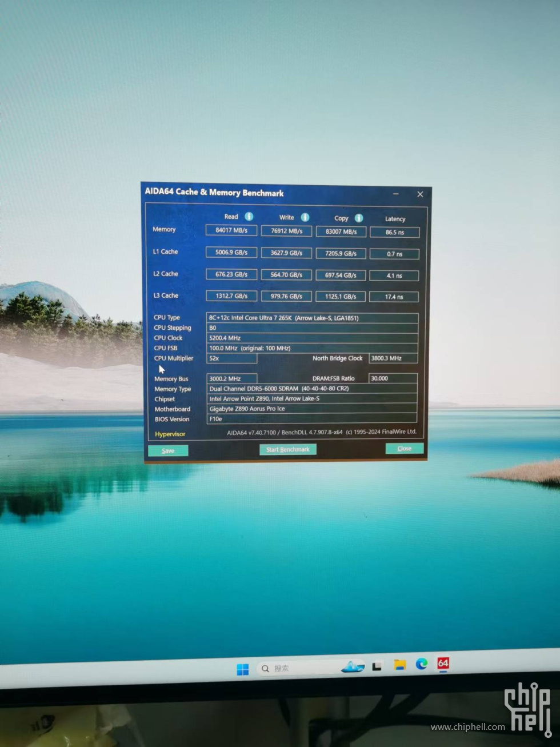The image size is (560, 747).
Task: Select L1 Cache Write 3627.9 GB/s
Action: pos(286,253)
